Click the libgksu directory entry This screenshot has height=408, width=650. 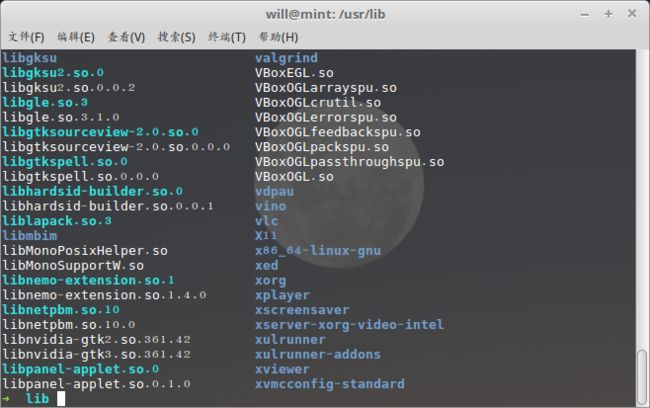point(29,58)
